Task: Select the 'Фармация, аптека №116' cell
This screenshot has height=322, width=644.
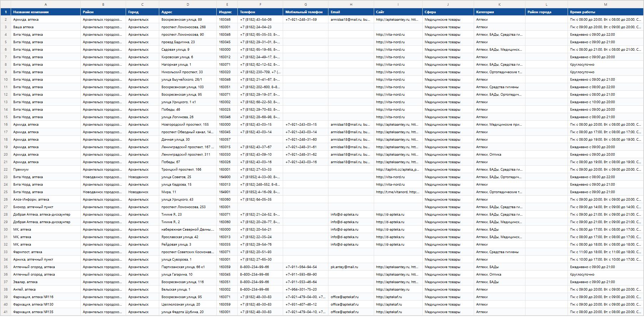Action: (46, 297)
